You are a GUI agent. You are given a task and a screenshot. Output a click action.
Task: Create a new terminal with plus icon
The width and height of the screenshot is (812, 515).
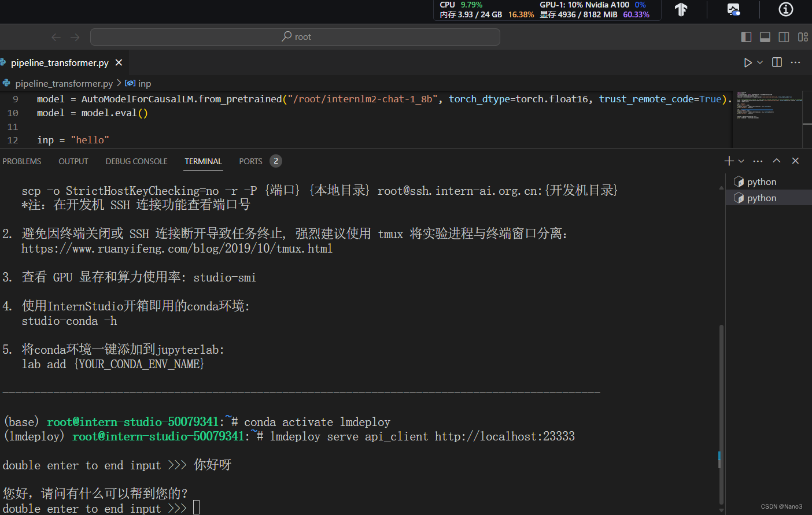(729, 161)
